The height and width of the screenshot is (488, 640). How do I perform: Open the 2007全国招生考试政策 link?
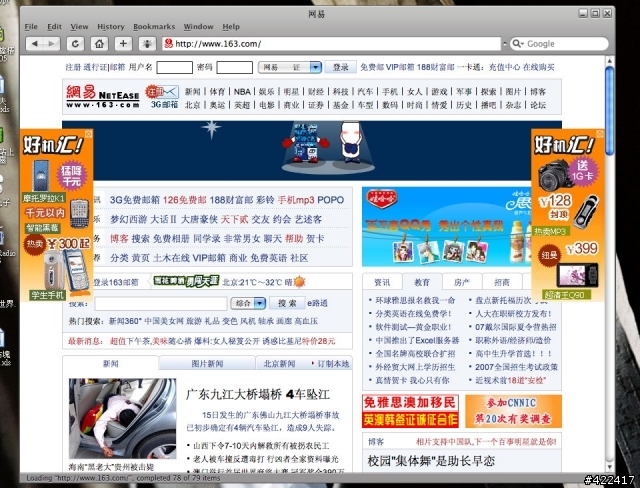[516, 367]
